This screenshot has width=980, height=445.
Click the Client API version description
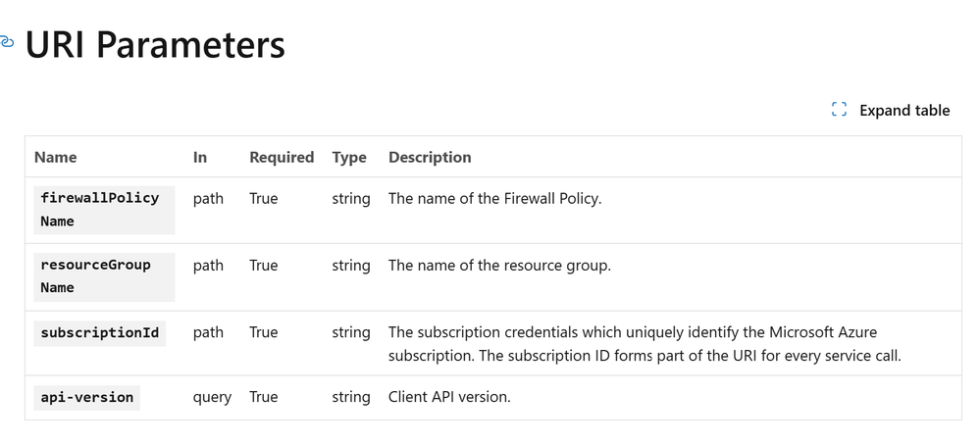pos(450,397)
